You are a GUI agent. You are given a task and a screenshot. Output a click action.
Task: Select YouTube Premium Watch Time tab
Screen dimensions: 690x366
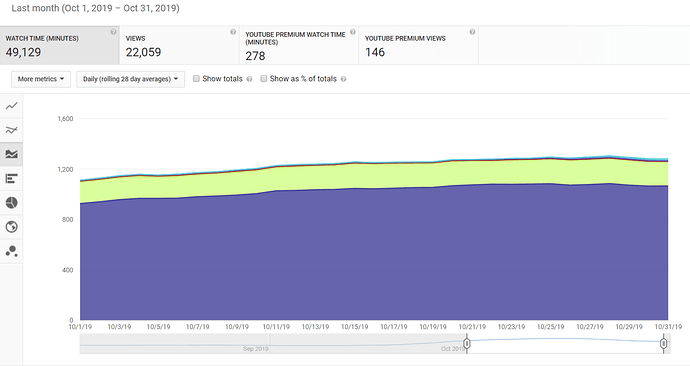[x=299, y=45]
